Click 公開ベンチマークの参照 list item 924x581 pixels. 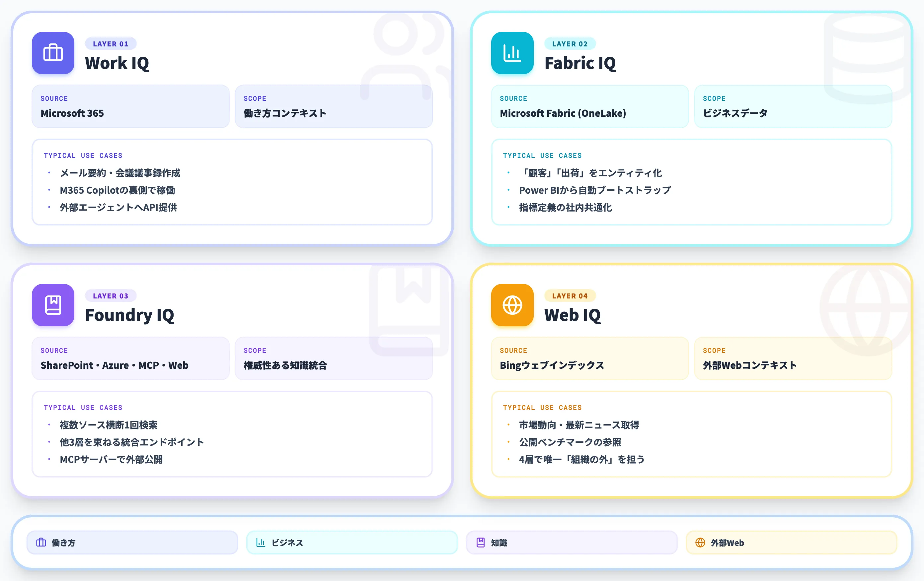(570, 442)
